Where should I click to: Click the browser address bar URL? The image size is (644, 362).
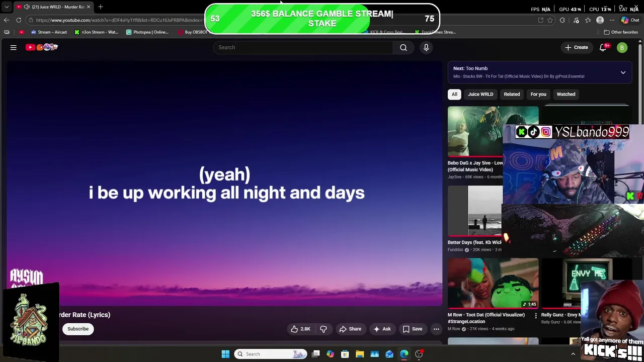[x=118, y=20]
